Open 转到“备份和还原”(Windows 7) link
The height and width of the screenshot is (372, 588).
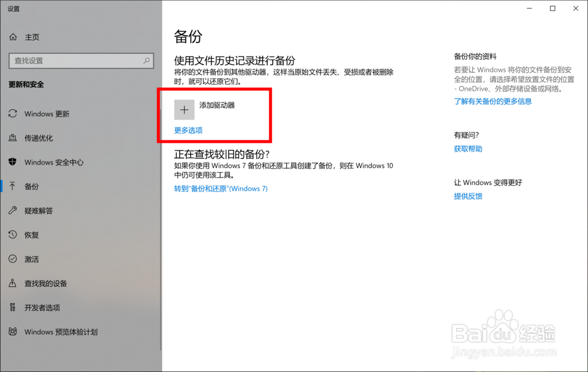coord(221,189)
